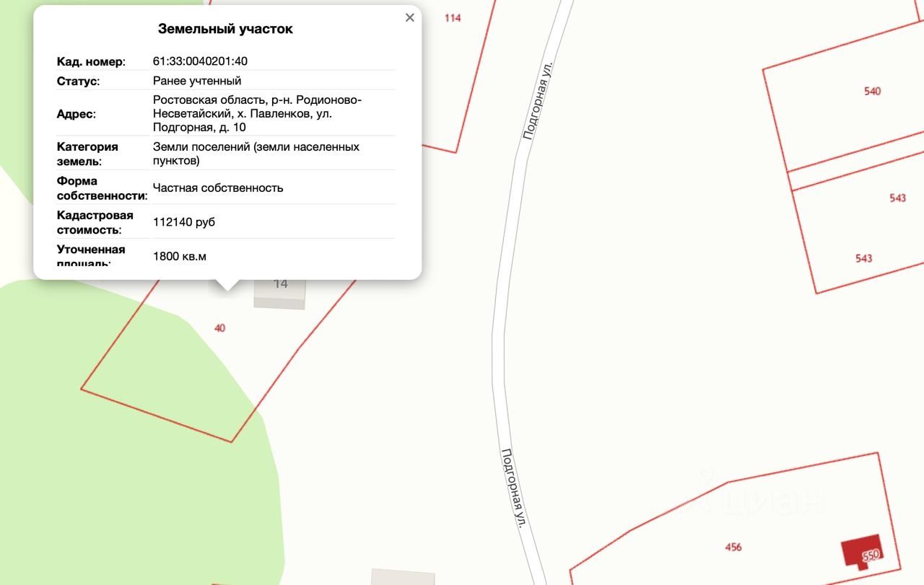Viewport: 924px width, 585px height.
Task: Click the Земельный участок popup title
Action: [x=225, y=29]
